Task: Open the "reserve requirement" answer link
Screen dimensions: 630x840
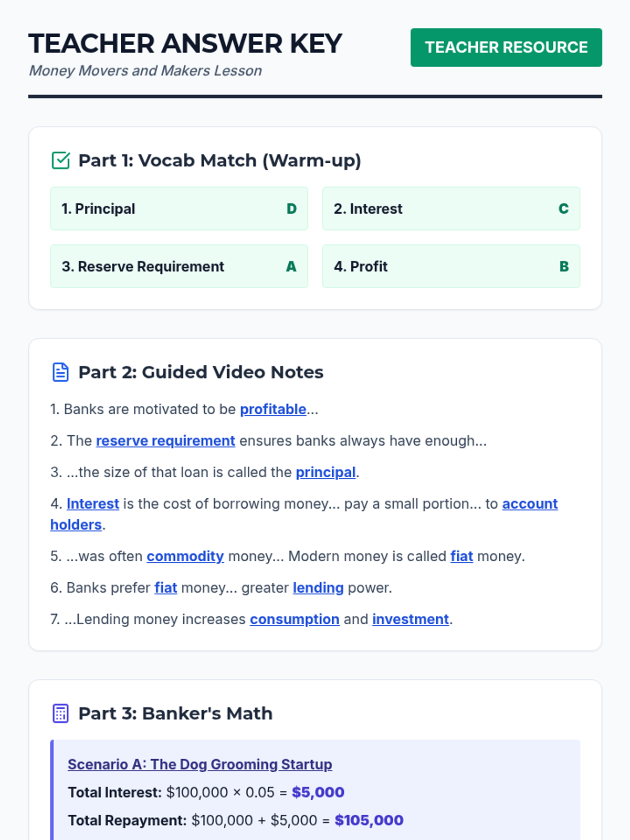Action: click(x=165, y=441)
